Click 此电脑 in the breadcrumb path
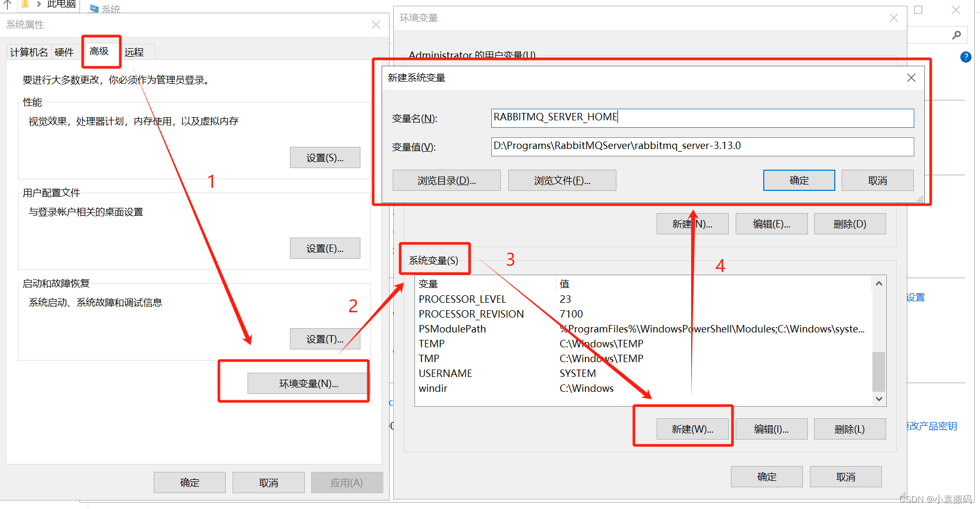The image size is (980, 509). 61,4
